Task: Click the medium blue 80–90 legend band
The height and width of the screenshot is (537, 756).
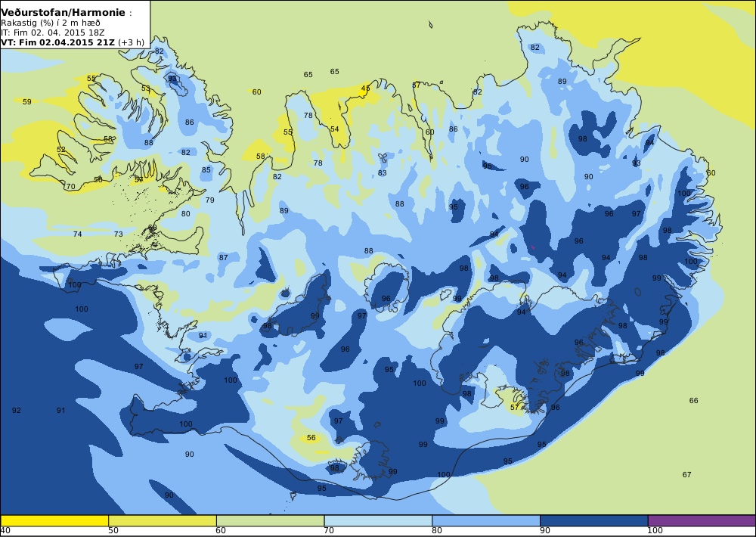Action: click(x=486, y=520)
